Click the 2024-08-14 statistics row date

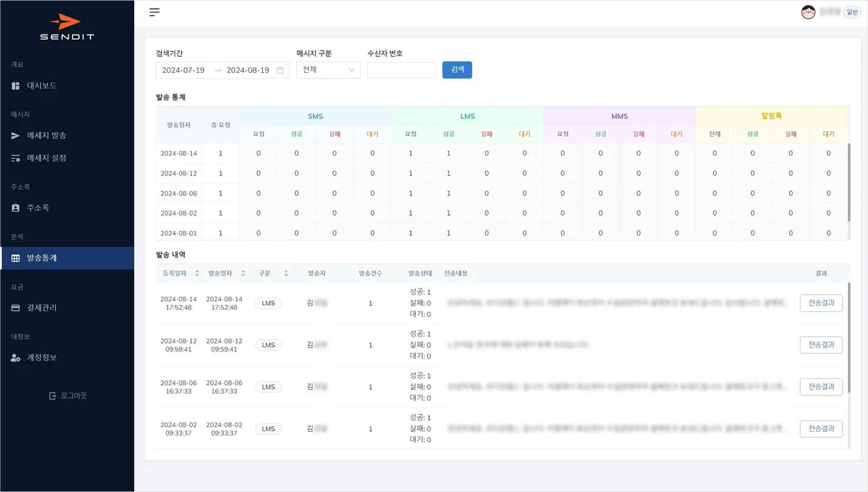tap(178, 154)
